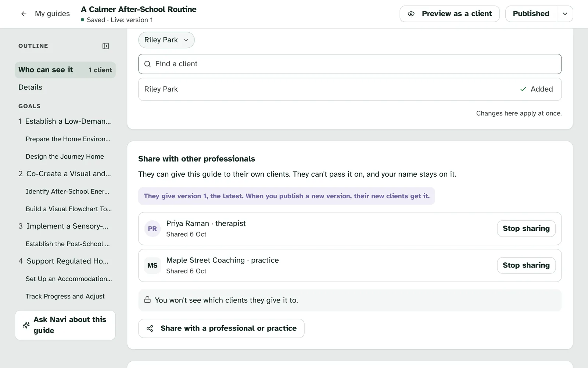Click the PR avatar for Priya Raman
This screenshot has height=368, width=588.
[152, 229]
